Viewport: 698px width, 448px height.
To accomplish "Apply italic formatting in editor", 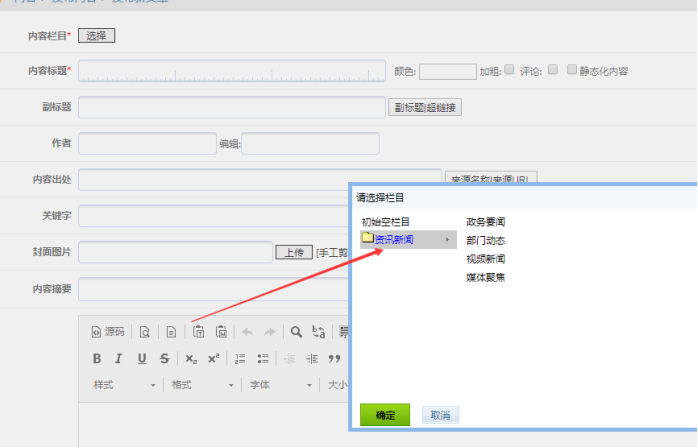I will pyautogui.click(x=118, y=359).
